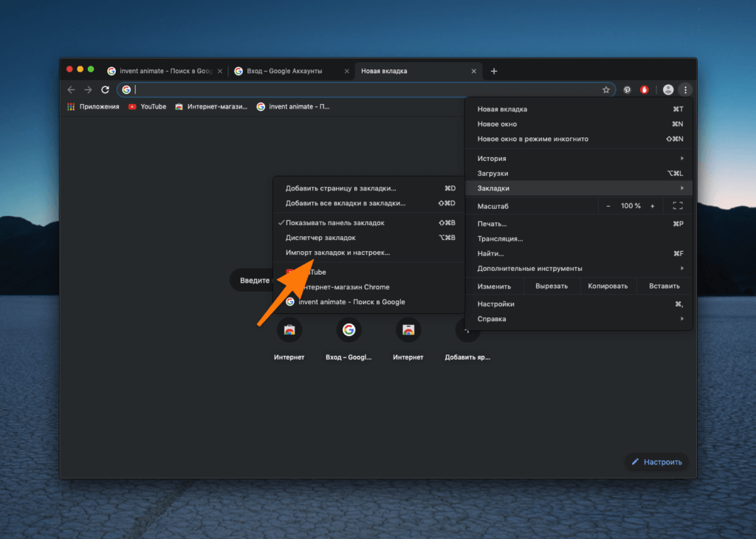
Task: Click the Настроить customize button
Action: click(656, 462)
